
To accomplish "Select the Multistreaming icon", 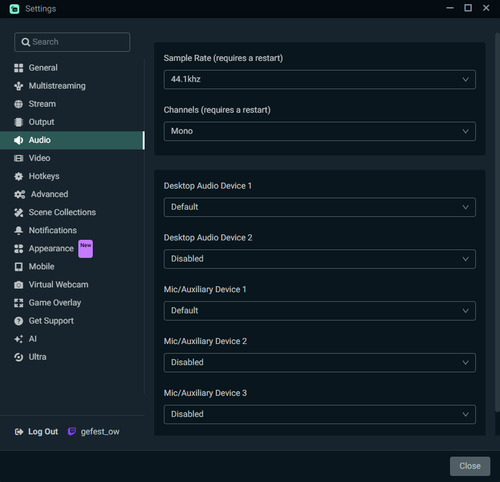I will click(x=19, y=86).
